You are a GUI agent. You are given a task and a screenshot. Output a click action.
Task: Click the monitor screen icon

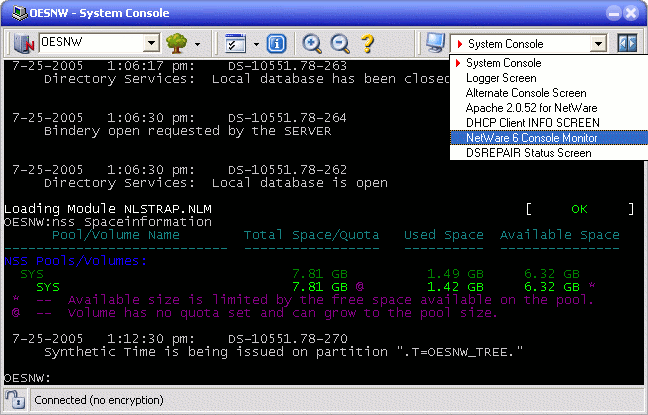pyautogui.click(x=435, y=44)
